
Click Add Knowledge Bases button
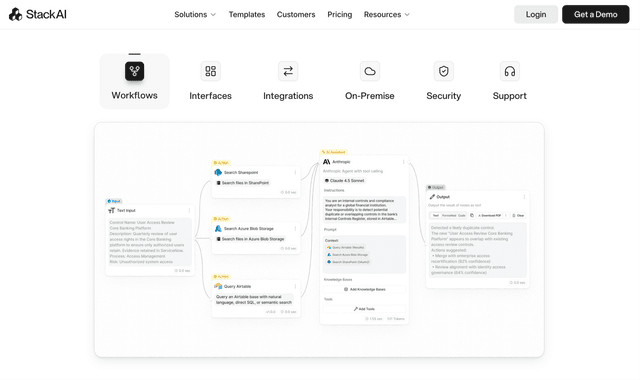click(364, 289)
